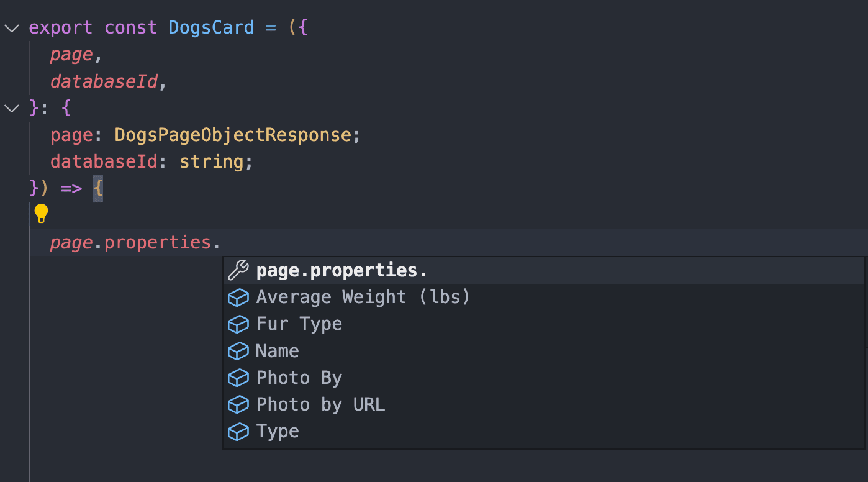Screen dimensions: 868x482
Task: Select the Photo by URL suggestion
Action: 320,405
